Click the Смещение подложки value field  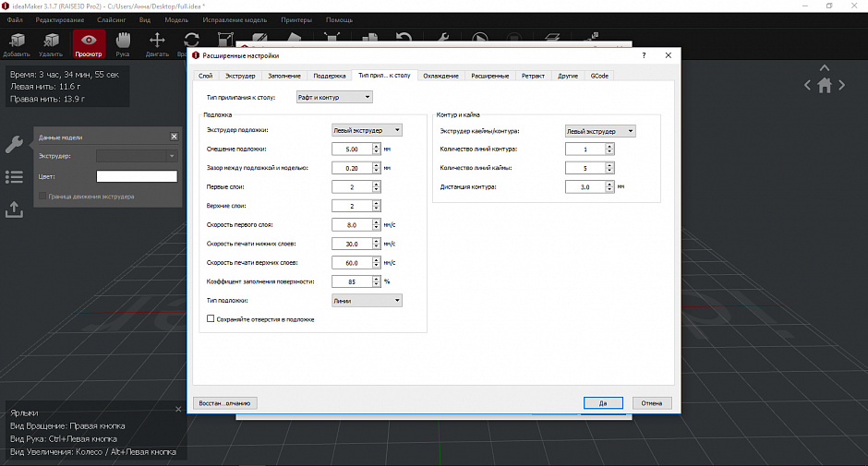coord(352,149)
